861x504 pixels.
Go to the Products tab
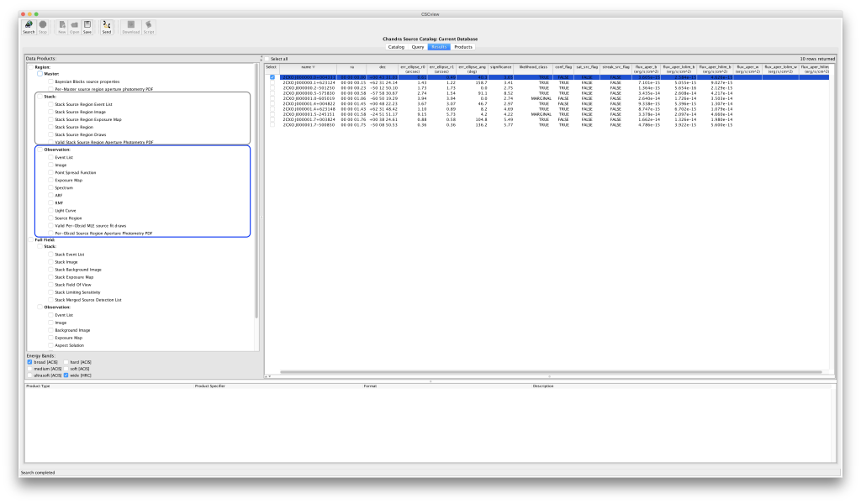463,47
